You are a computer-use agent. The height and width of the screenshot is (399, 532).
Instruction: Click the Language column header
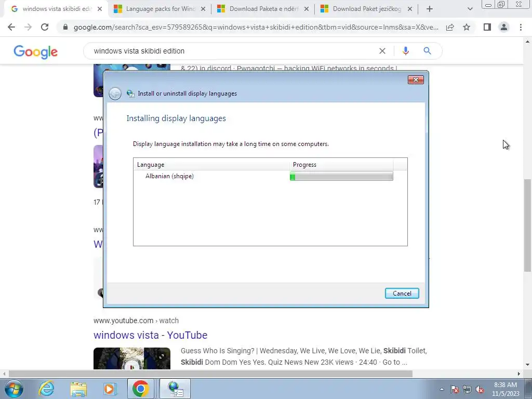[x=212, y=165]
